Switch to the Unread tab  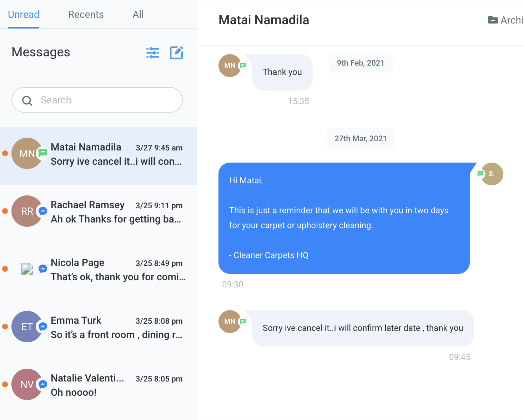(x=24, y=14)
